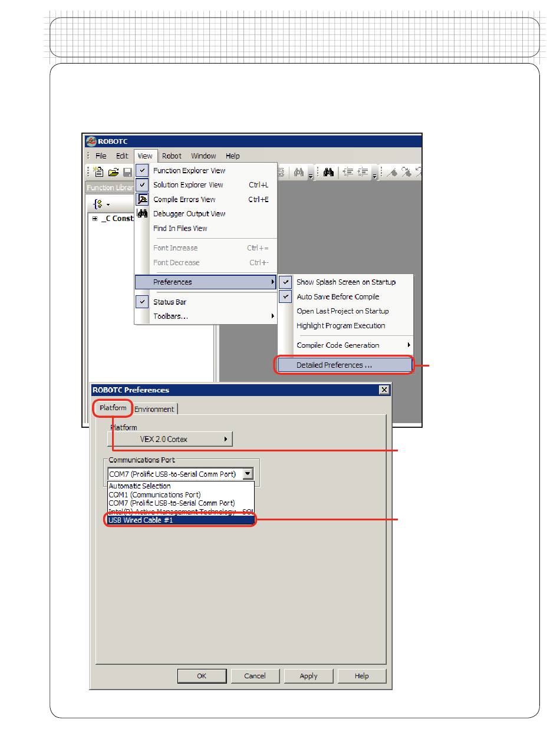Viewport: 560px width, 739px height.
Task: Open the Communications Port combo box arrow
Action: (248, 474)
